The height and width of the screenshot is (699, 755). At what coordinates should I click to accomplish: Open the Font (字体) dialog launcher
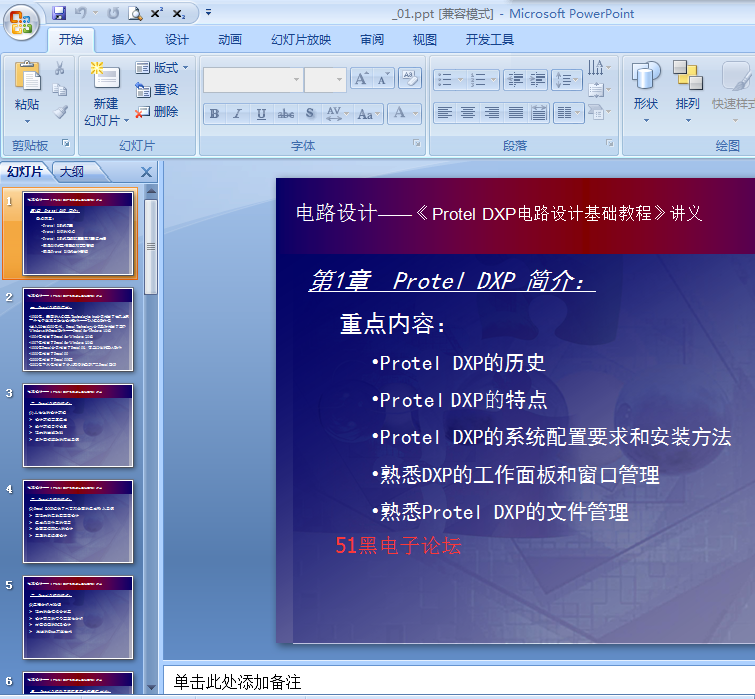(x=417, y=143)
